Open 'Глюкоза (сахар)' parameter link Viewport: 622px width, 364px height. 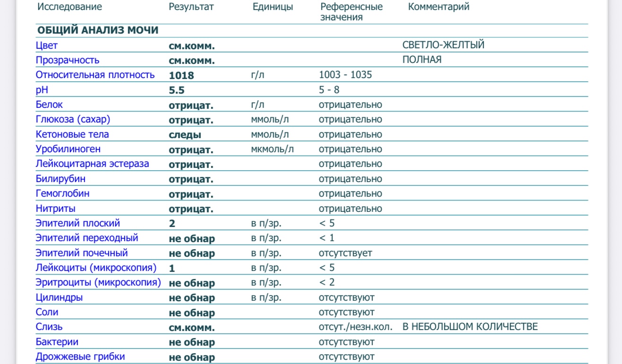click(x=73, y=119)
